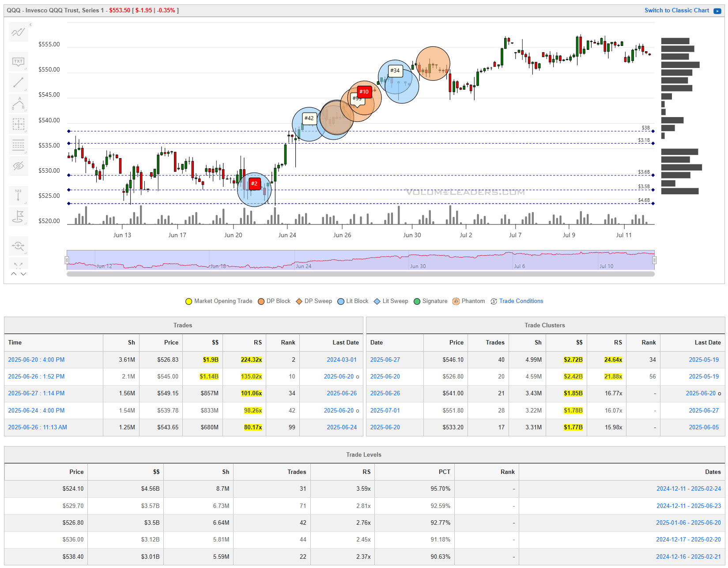Screen dimensions: 728x568
Task: Open level dates 2025-01-06 - 2025-06-20
Action: (x=688, y=523)
